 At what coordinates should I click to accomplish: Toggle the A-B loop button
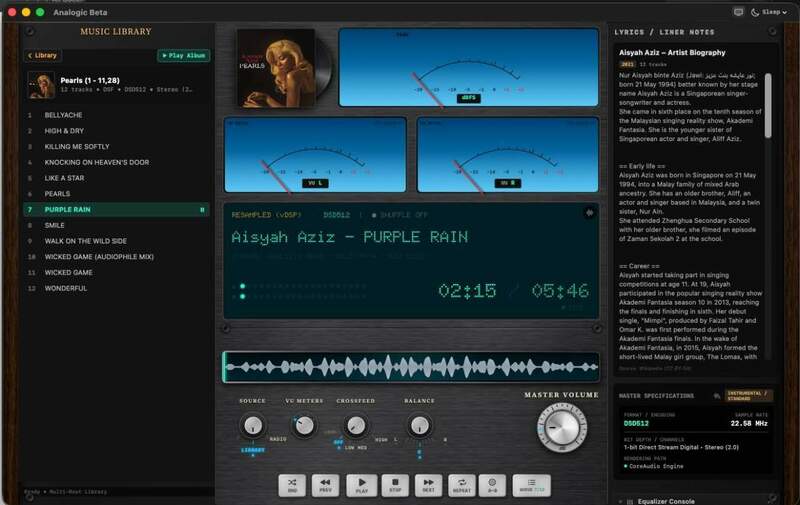pyautogui.click(x=492, y=485)
